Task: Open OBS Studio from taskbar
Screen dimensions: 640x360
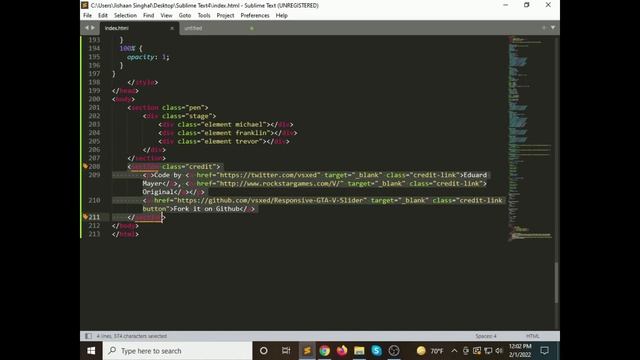Action: point(394,351)
